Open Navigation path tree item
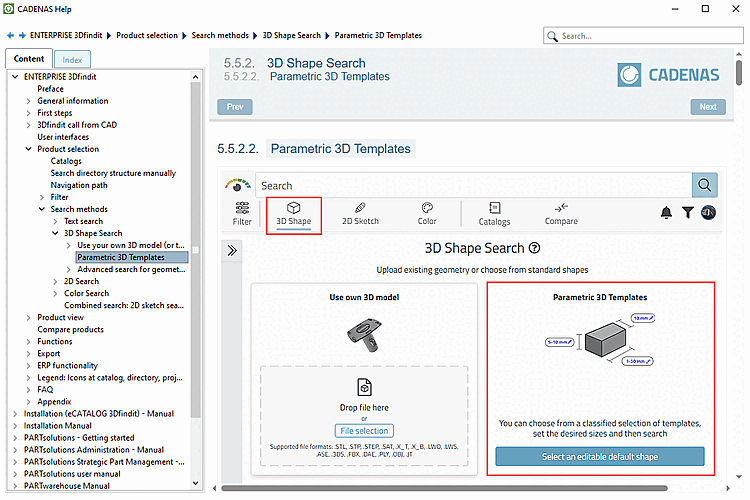Screen dimensions: 750x500 [x=79, y=185]
